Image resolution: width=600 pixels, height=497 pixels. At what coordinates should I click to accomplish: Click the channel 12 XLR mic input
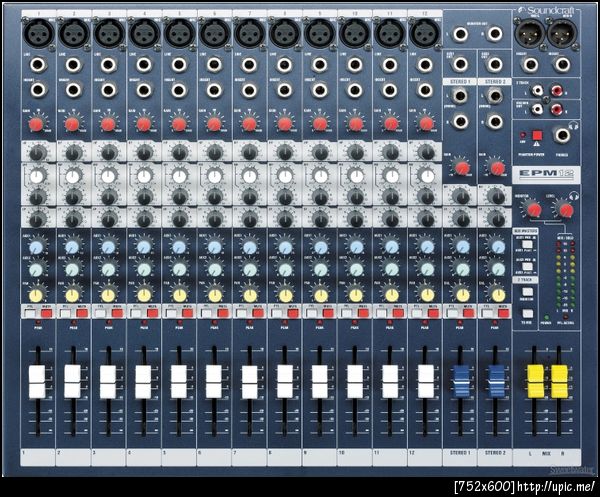click(426, 34)
